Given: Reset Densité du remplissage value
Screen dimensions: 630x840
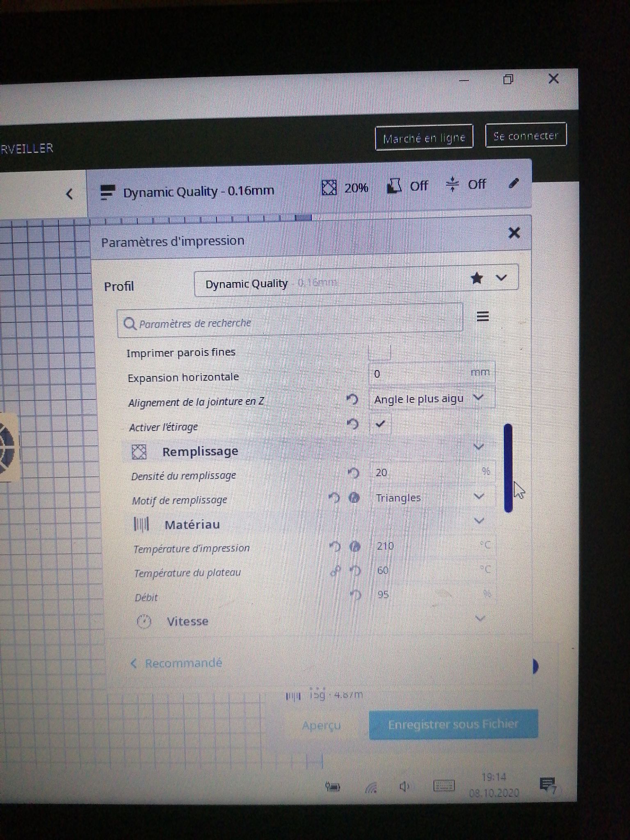Looking at the screenshot, I should pos(354,473).
